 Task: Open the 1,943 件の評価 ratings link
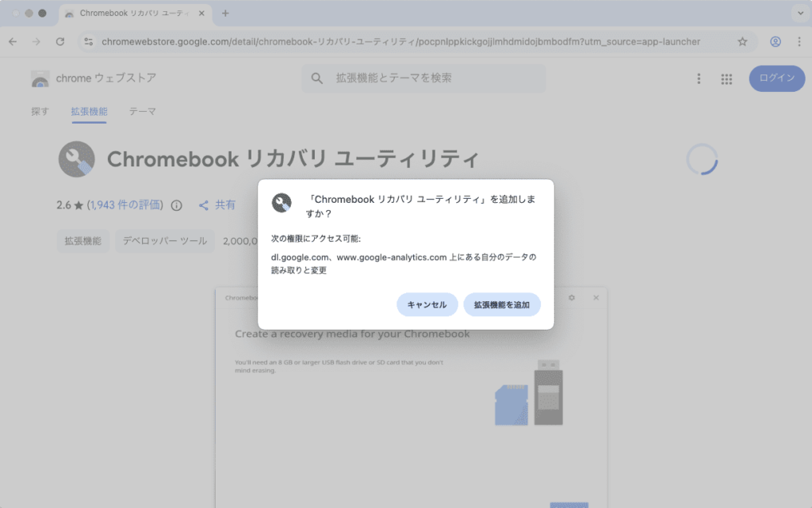tap(124, 205)
